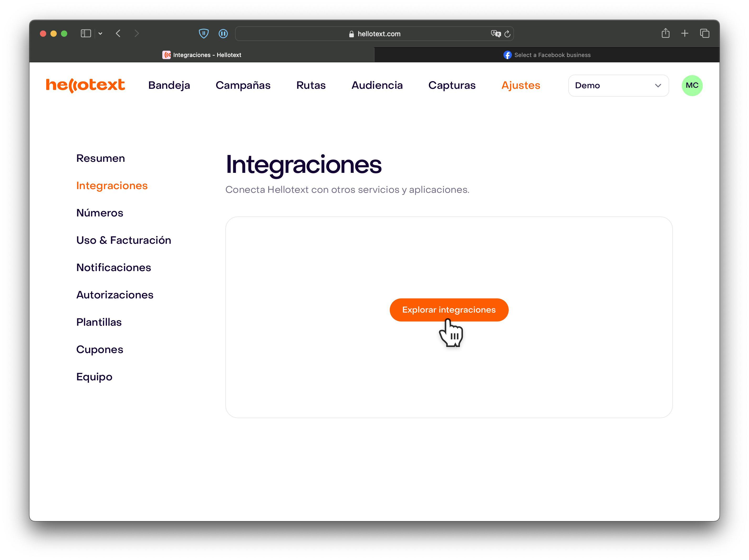Select the Ajustes menu item
This screenshot has width=749, height=560.
click(x=521, y=85)
